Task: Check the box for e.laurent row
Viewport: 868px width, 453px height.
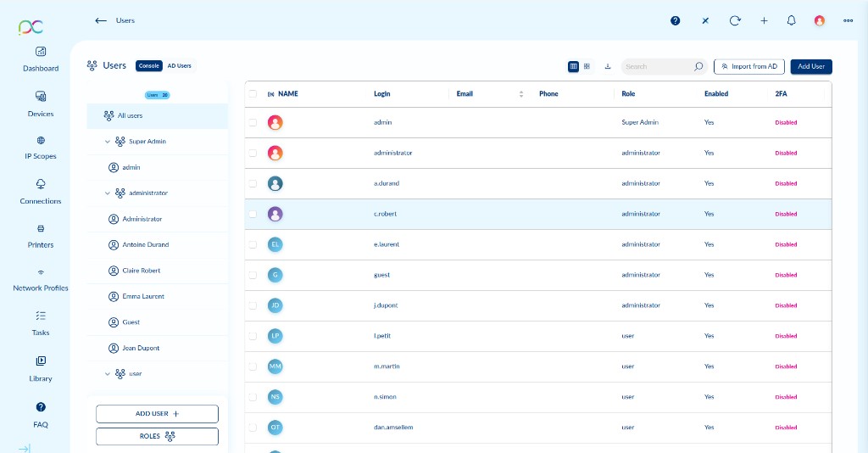Action: 253,244
